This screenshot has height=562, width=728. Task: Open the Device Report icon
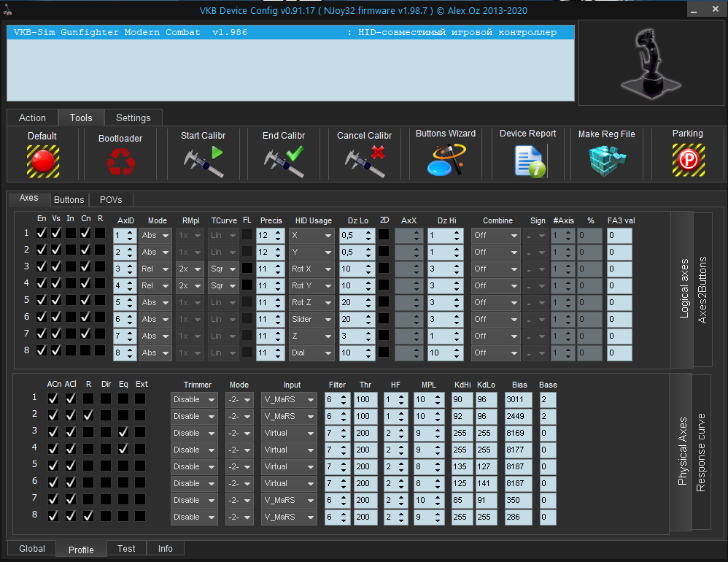[x=530, y=161]
